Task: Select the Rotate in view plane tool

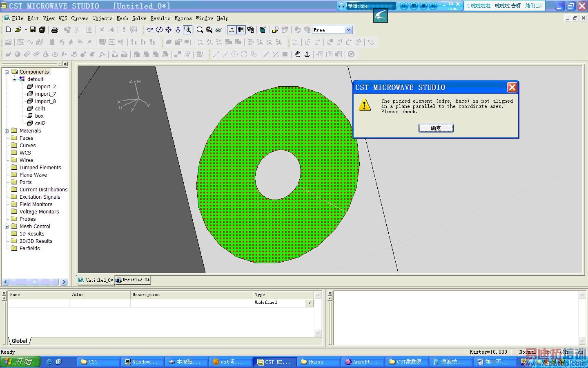Action: point(159,29)
